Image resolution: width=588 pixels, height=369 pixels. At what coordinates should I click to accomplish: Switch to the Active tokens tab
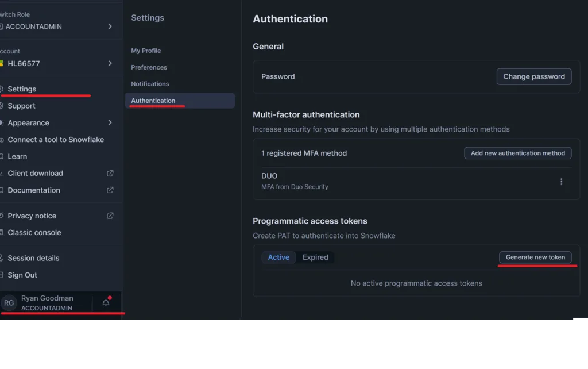pyautogui.click(x=278, y=257)
